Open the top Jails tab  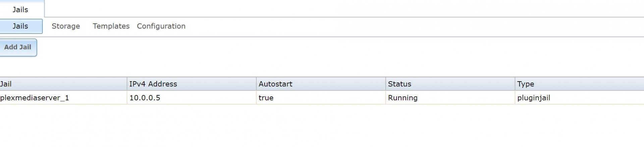20,9
